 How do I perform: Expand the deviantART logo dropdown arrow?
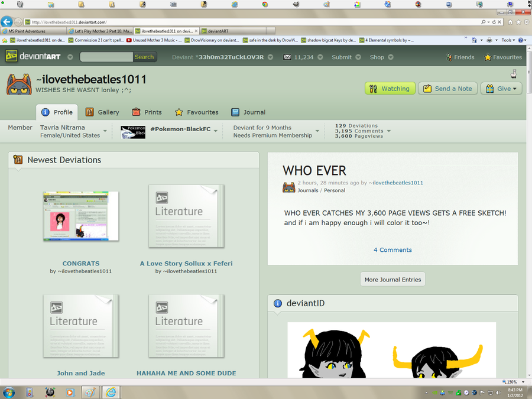[x=70, y=57]
